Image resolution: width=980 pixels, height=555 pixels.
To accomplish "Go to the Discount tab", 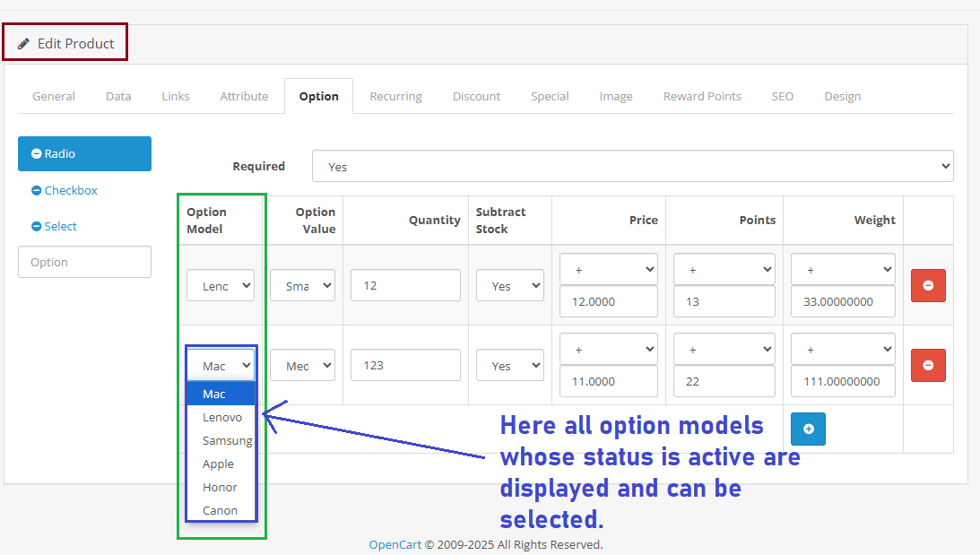I will (476, 96).
